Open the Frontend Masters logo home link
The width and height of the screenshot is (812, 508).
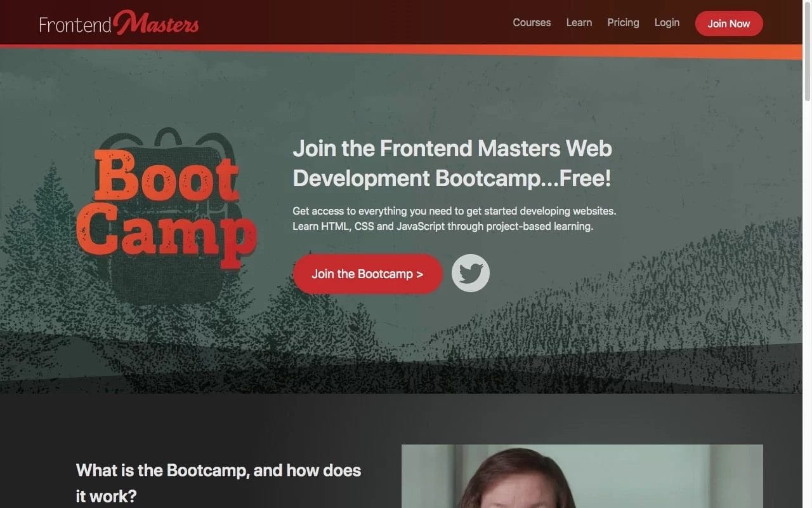[x=119, y=23]
